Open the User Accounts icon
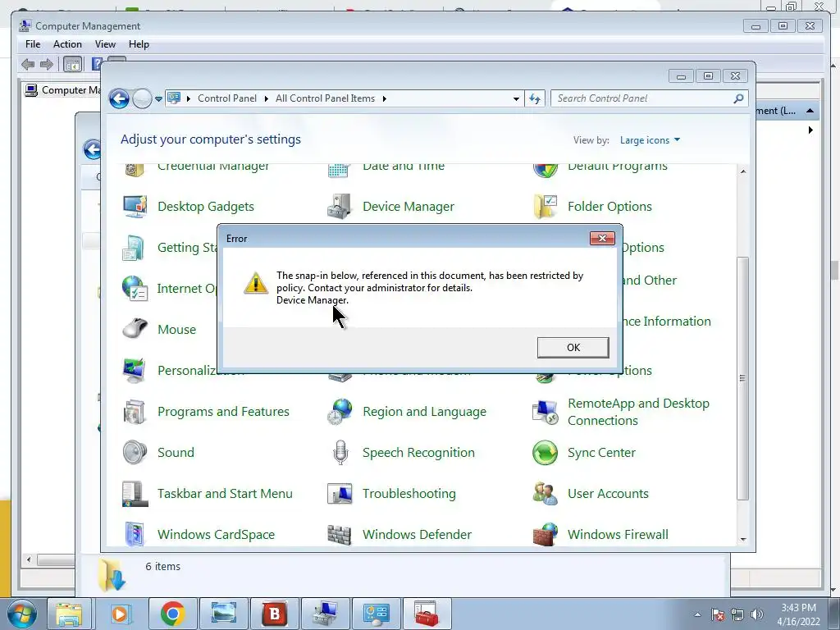The image size is (840, 630). [x=546, y=493]
